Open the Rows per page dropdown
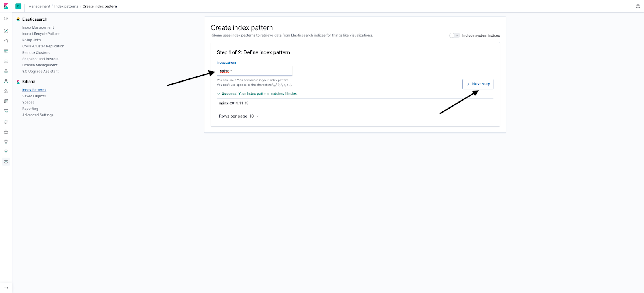 (239, 116)
